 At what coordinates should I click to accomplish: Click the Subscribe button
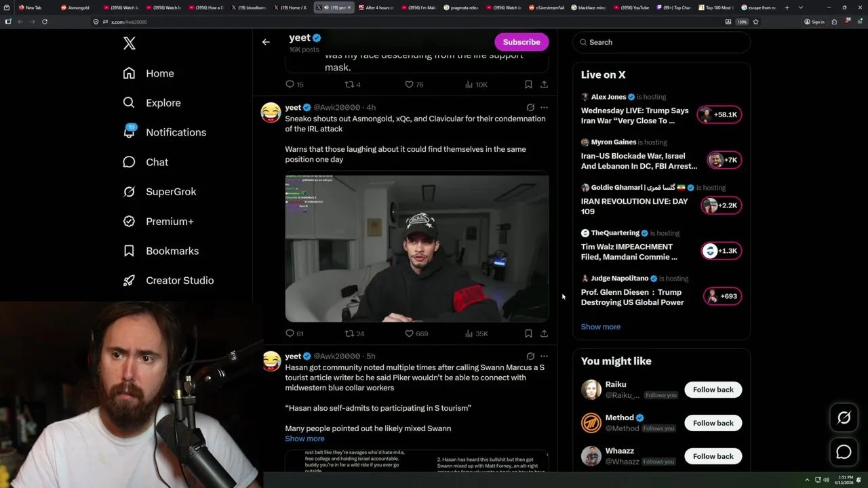[x=521, y=42]
